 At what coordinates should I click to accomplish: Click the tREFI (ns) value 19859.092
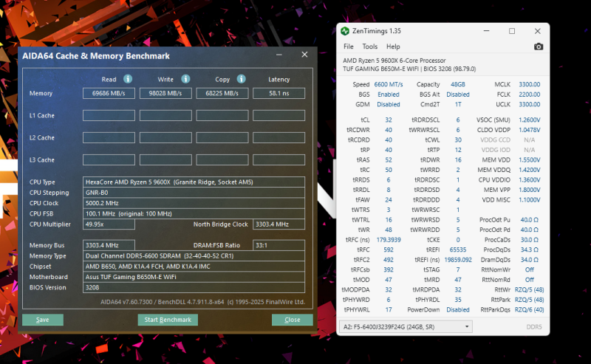tap(458, 260)
